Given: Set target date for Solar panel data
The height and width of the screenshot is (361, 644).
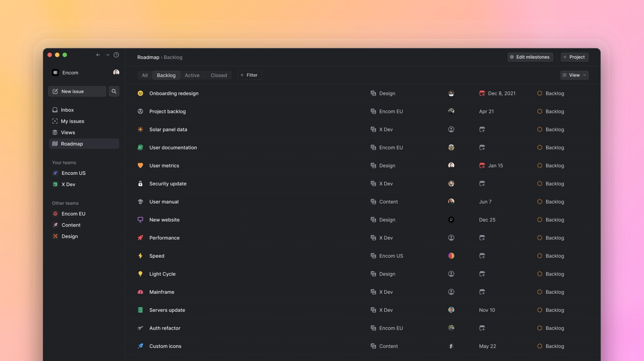Looking at the screenshot, I should tap(482, 129).
